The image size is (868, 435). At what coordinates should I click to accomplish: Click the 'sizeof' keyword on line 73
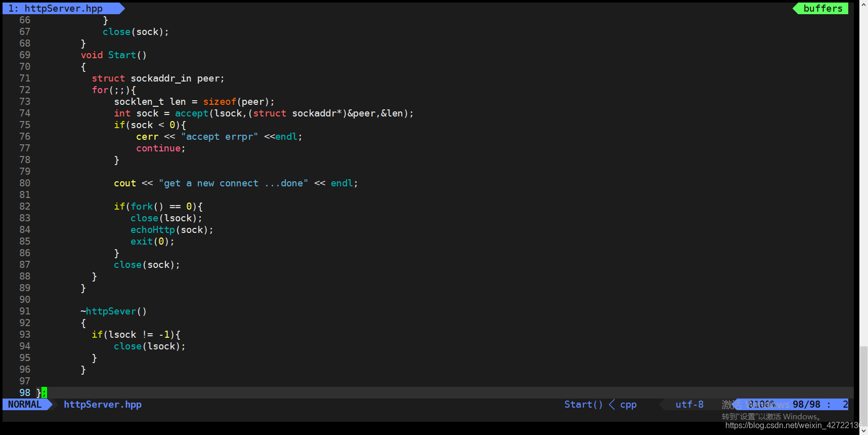tap(220, 101)
